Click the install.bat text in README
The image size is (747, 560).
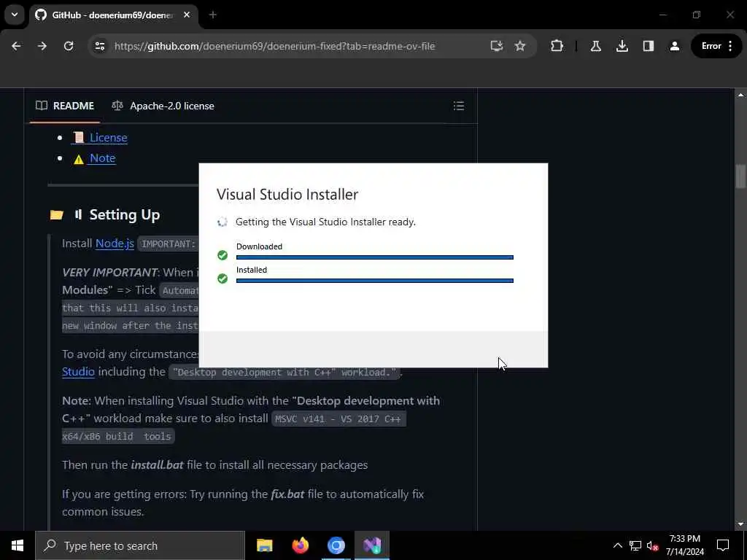tap(157, 464)
